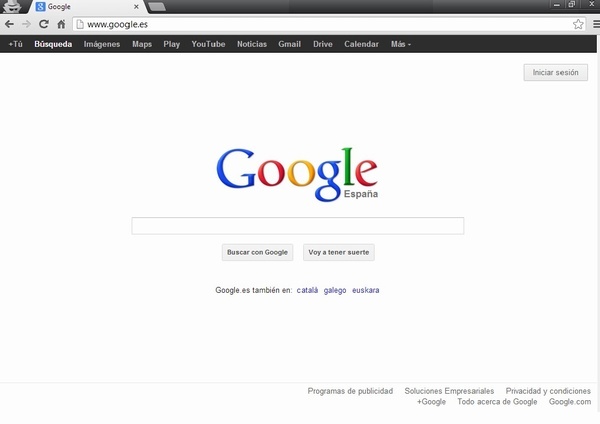Open Drive in the navigation bar
The width and height of the screenshot is (600, 424).
point(323,44)
